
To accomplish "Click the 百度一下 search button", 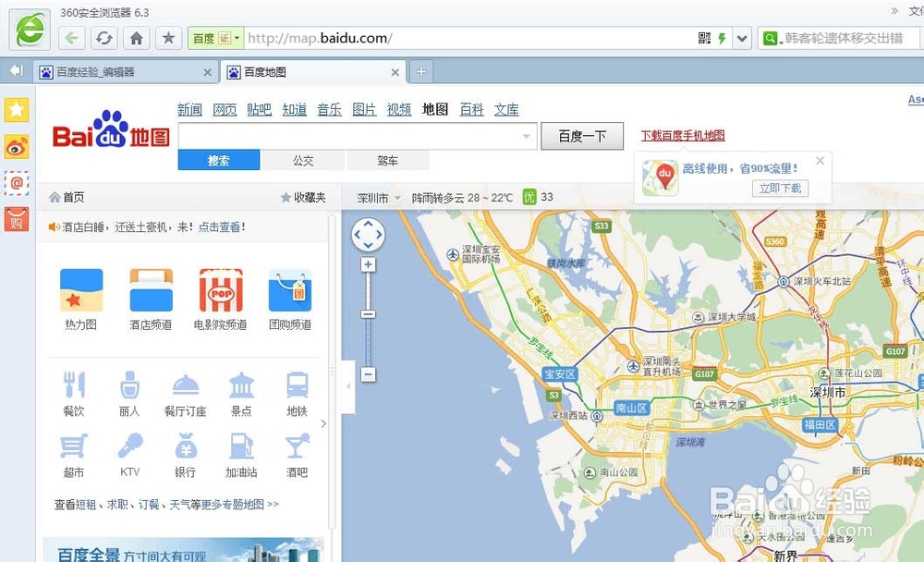I will (582, 135).
